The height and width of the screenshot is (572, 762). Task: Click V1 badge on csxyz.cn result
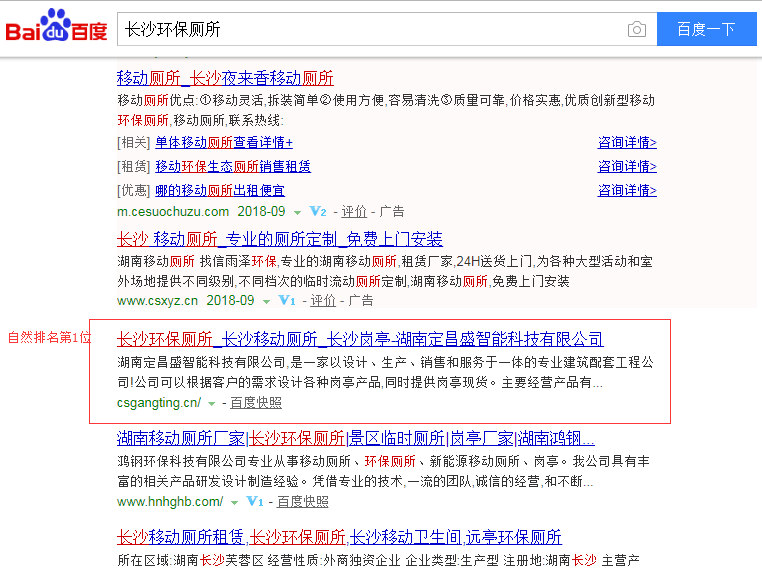click(x=287, y=300)
